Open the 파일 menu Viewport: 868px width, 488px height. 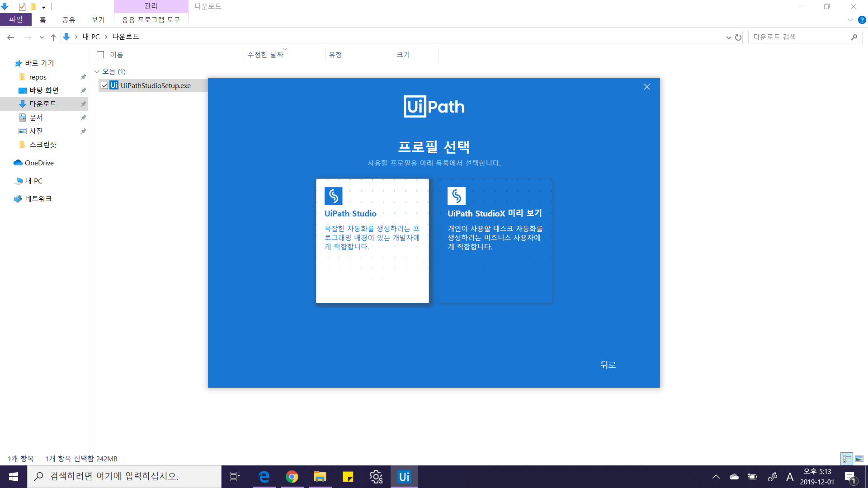(x=16, y=20)
